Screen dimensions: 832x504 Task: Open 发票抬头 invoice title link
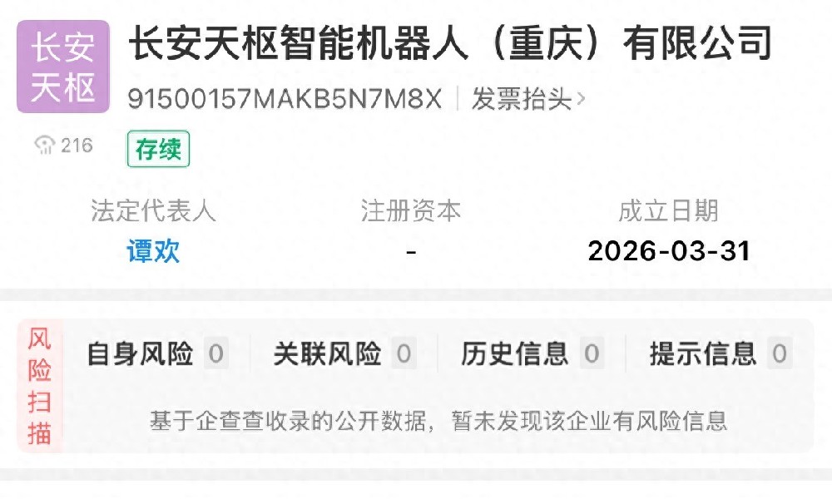tap(521, 99)
